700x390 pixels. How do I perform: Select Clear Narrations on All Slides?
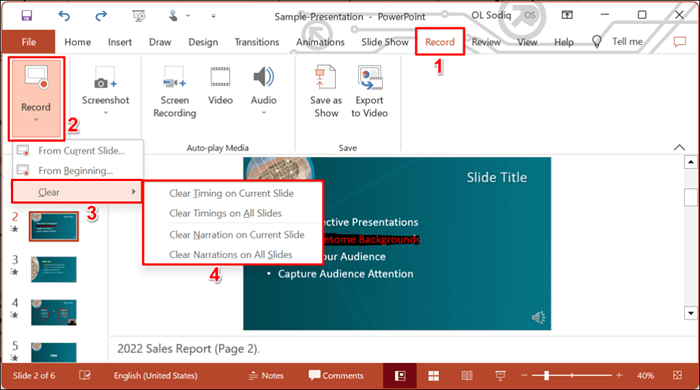point(231,255)
